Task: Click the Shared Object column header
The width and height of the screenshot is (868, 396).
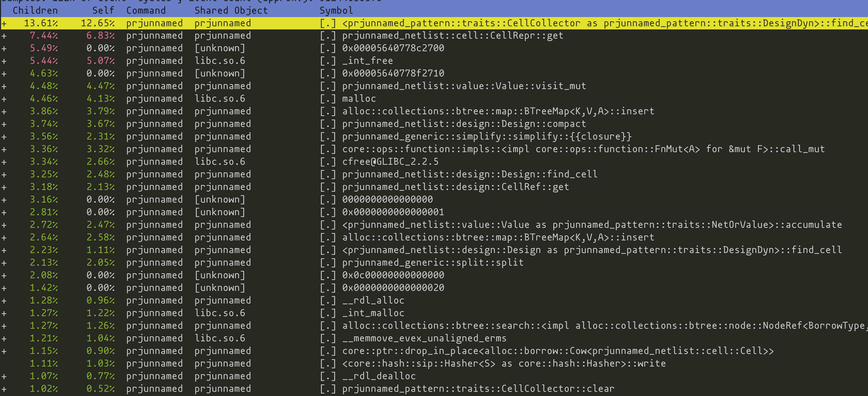Action: tap(231, 11)
